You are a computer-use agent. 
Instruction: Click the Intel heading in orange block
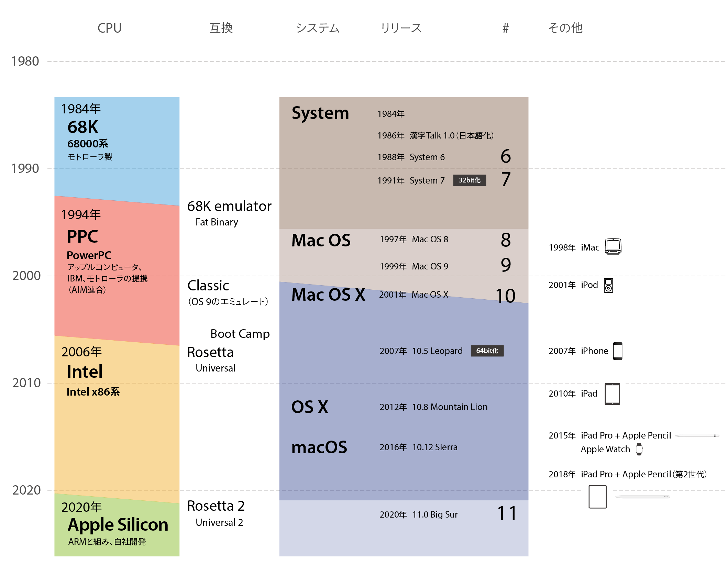click(x=85, y=372)
